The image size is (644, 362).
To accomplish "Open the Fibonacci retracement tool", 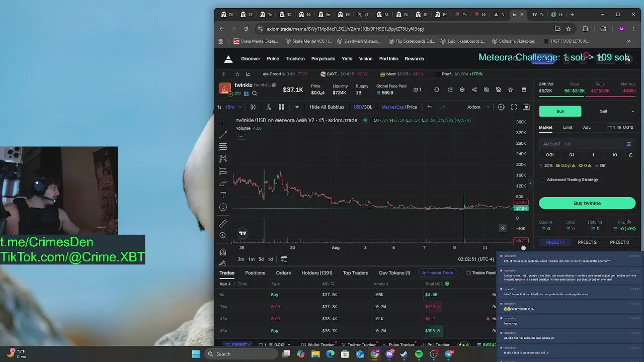I will (223, 147).
